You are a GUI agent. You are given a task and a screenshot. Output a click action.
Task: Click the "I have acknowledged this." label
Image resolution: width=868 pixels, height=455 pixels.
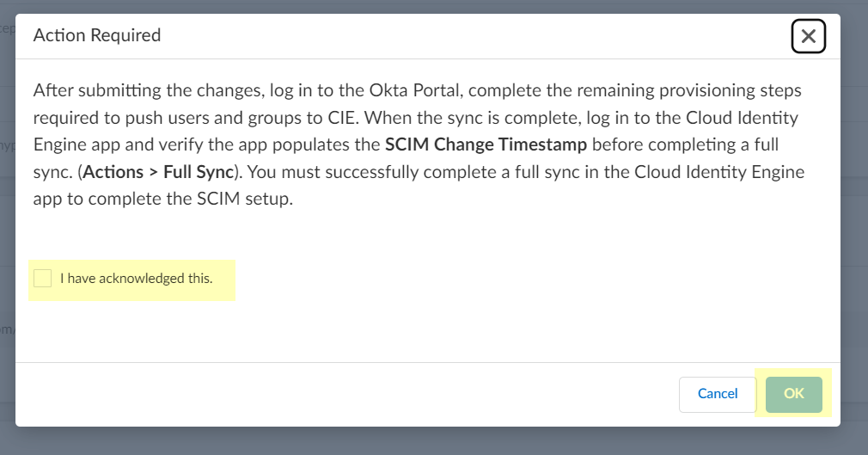[x=136, y=279]
